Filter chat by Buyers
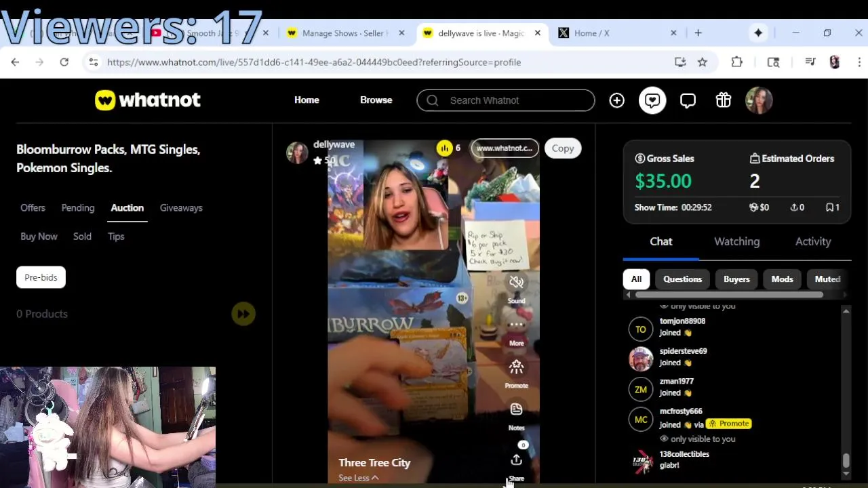 pos(736,279)
